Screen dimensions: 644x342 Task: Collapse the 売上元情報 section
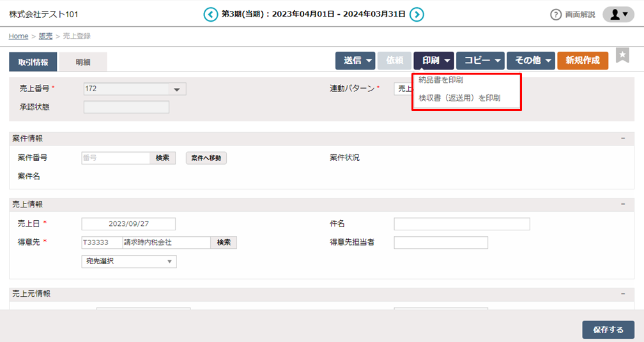coord(623,294)
